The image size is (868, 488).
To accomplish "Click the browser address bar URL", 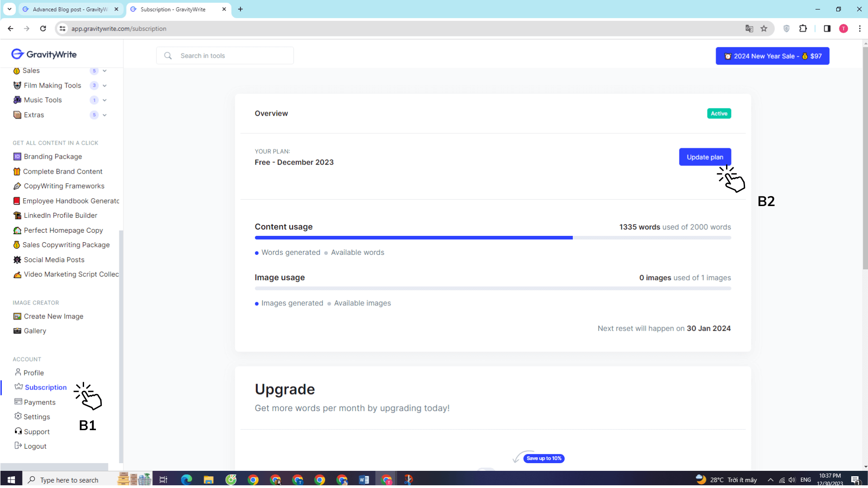I will (x=119, y=28).
